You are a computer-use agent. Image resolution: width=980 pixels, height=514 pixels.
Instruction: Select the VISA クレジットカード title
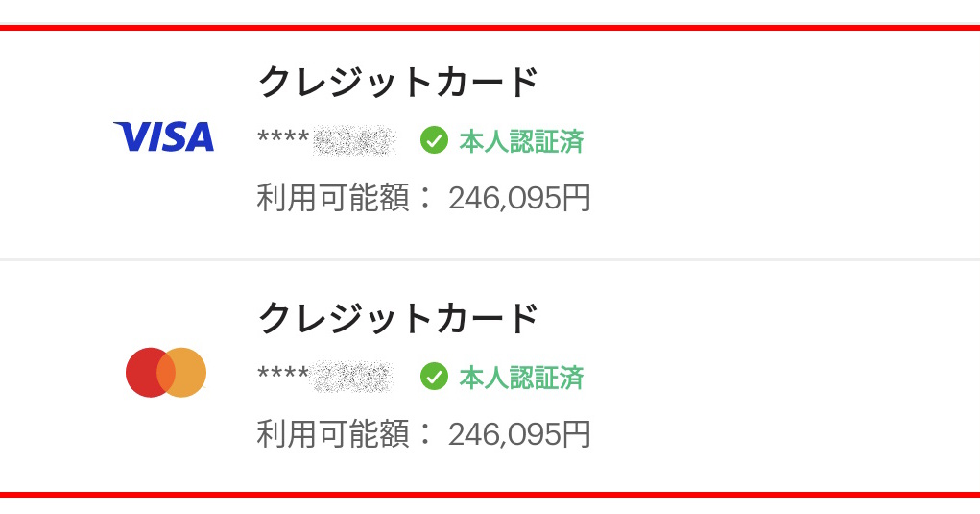pos(398,83)
